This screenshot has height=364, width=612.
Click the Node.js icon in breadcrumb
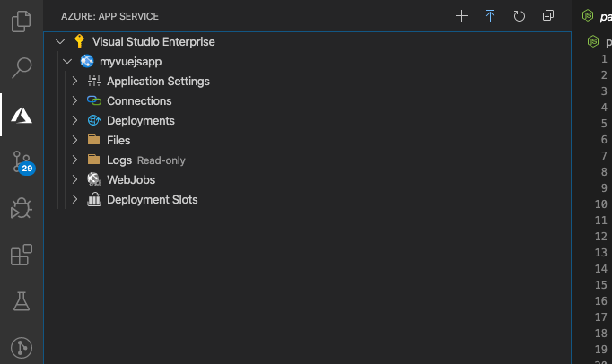593,41
